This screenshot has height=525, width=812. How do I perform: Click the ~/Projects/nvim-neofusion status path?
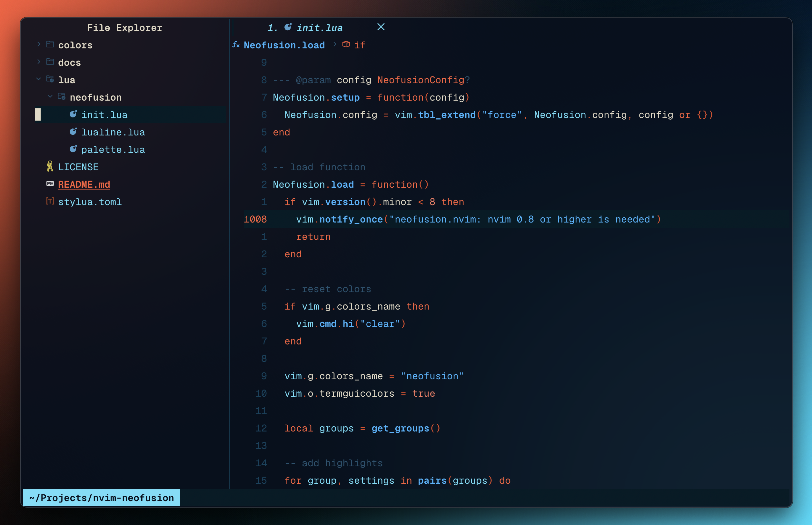(102, 498)
